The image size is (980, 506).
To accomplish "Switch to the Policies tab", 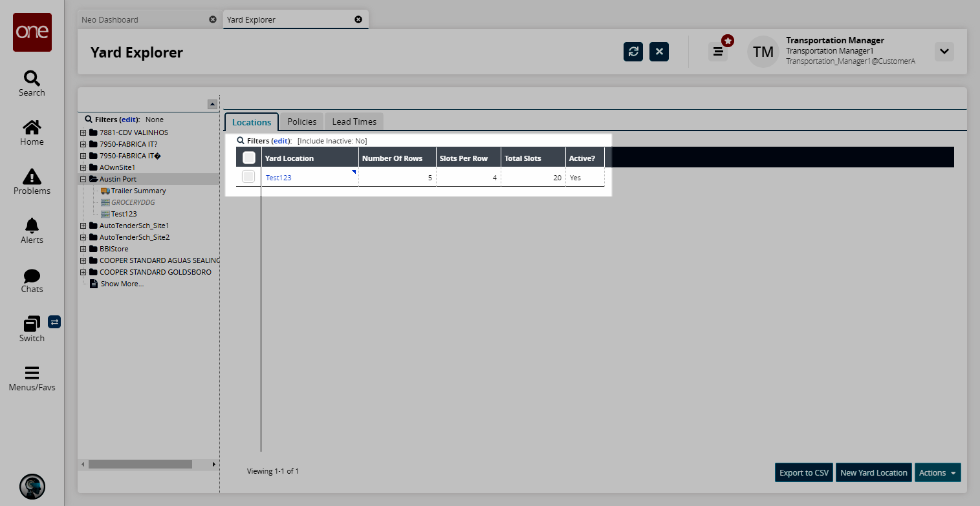I will (x=302, y=121).
